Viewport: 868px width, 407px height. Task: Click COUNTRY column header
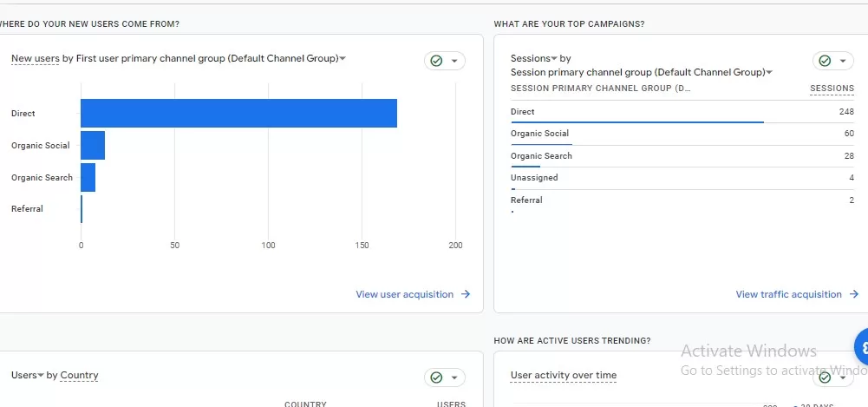305,404
